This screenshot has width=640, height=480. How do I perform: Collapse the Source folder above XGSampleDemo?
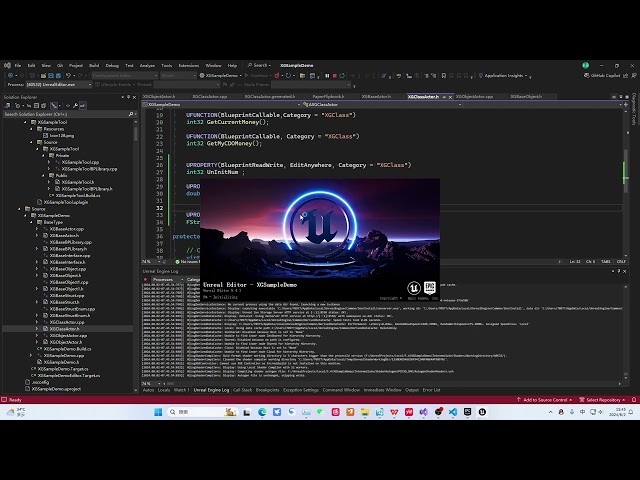click(19, 209)
